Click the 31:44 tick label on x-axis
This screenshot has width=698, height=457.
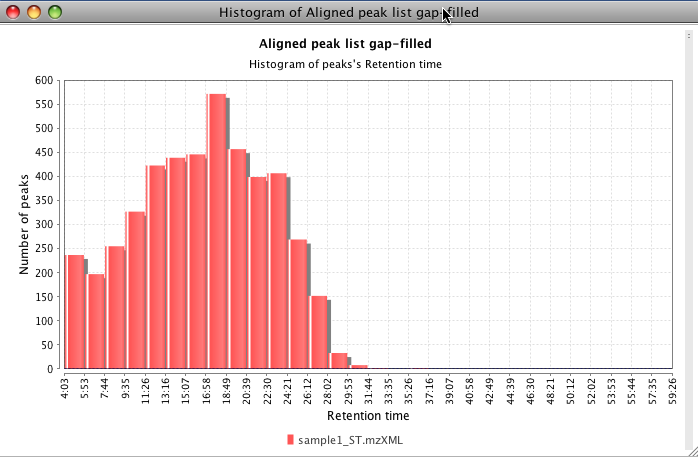[368, 391]
